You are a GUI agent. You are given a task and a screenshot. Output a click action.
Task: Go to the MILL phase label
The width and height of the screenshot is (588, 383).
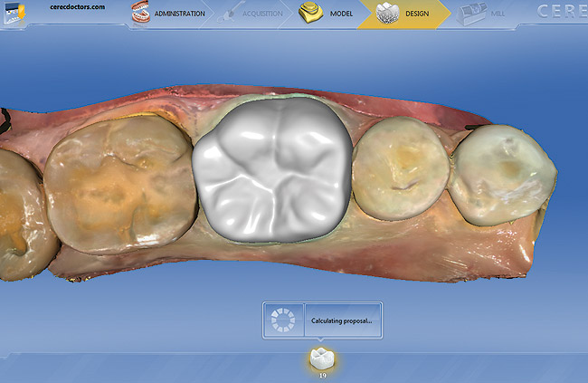pos(498,14)
